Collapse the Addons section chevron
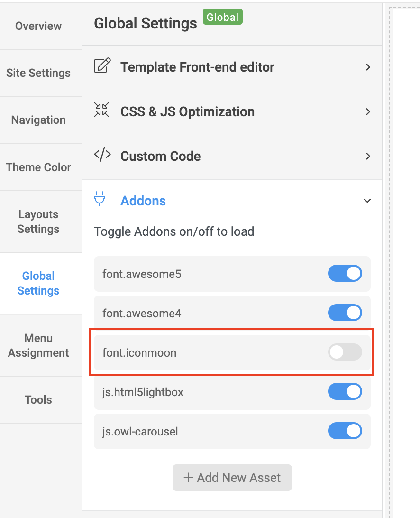 pyautogui.click(x=367, y=201)
